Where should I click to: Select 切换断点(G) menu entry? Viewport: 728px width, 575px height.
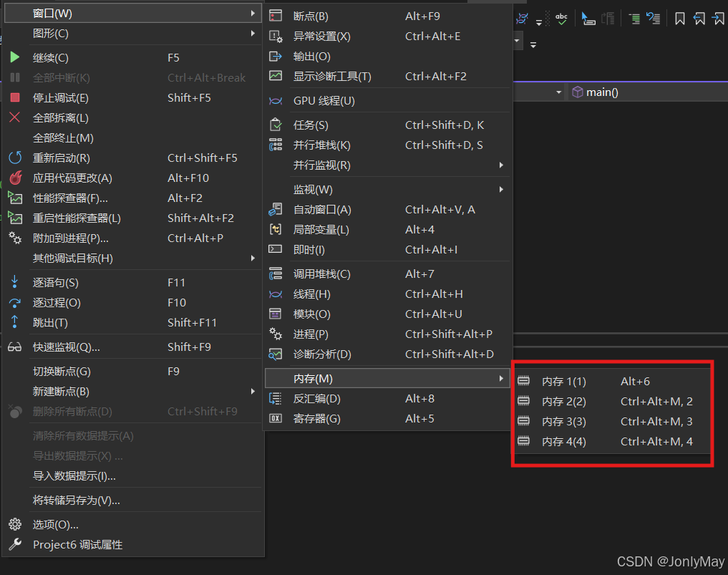coord(132,372)
